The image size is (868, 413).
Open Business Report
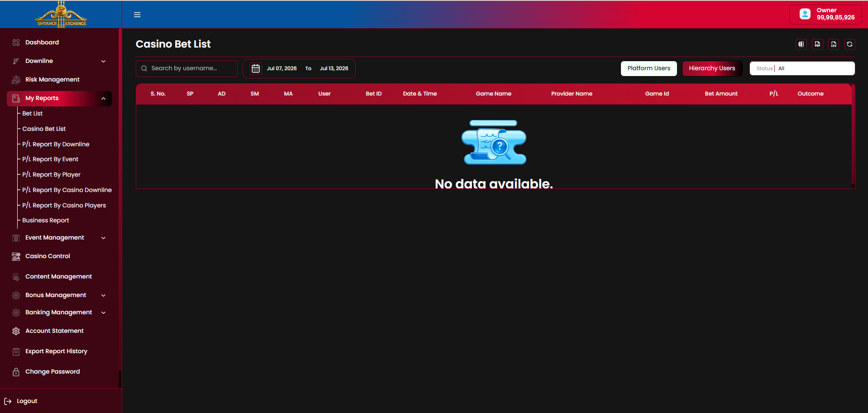tap(46, 221)
